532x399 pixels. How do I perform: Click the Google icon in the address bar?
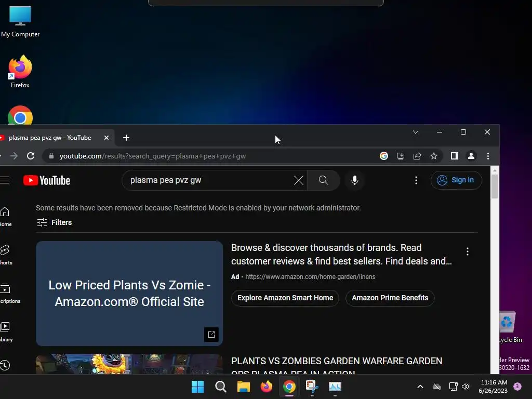[384, 156]
